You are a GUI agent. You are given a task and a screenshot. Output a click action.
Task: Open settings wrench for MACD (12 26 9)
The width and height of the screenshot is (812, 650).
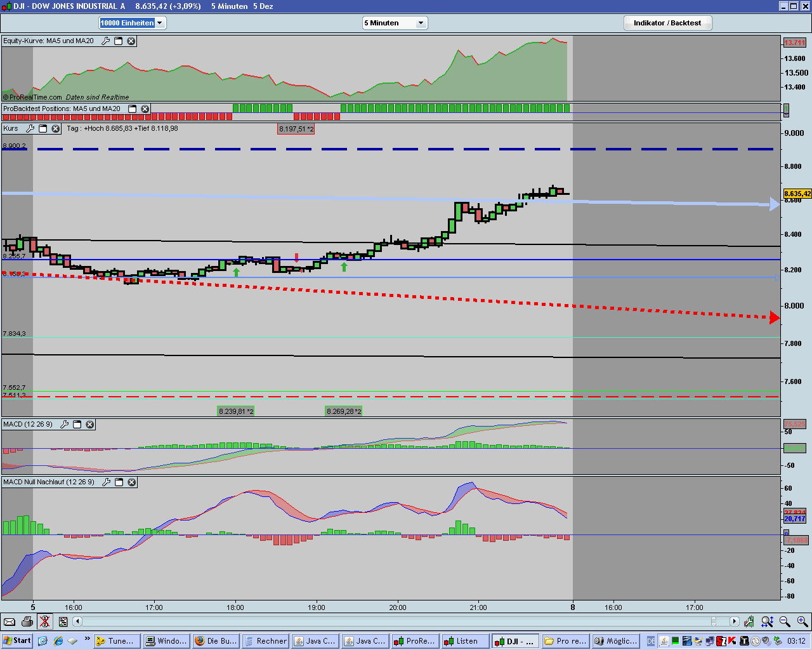[64, 424]
